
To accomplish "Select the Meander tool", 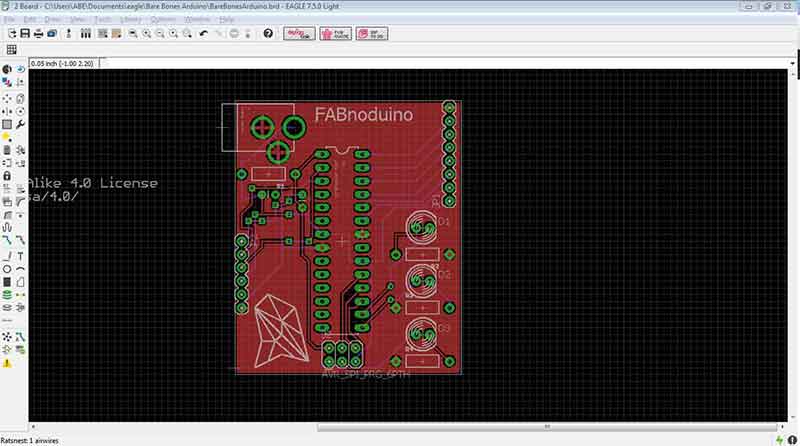I will (7, 228).
